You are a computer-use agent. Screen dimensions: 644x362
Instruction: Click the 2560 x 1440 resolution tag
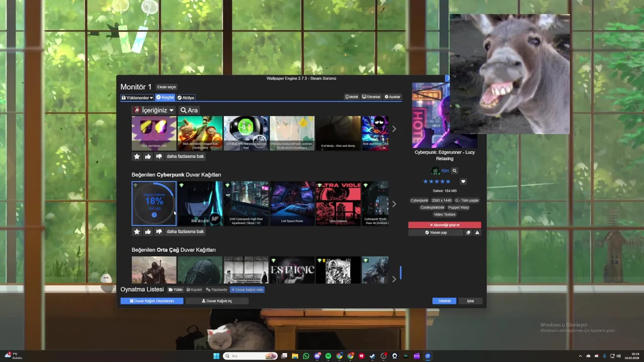point(441,201)
